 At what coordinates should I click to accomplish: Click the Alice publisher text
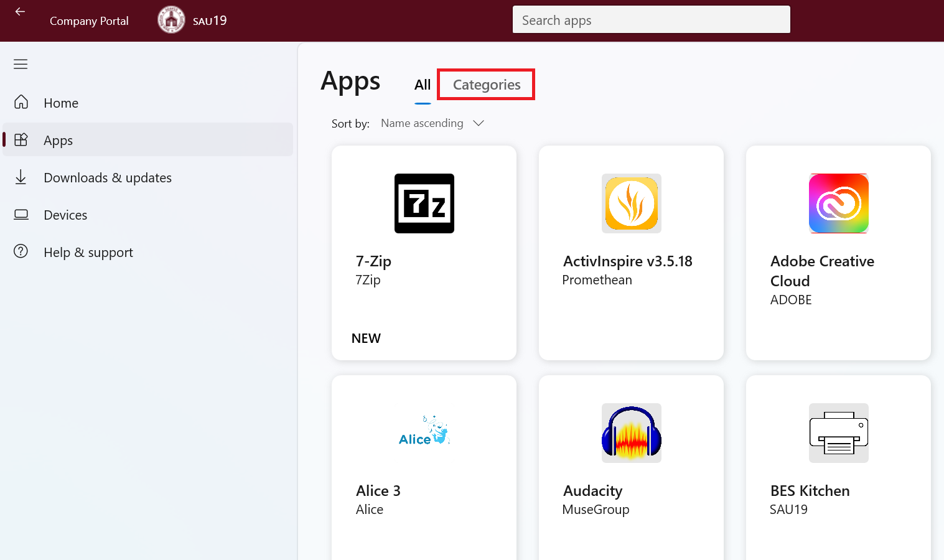tap(370, 510)
